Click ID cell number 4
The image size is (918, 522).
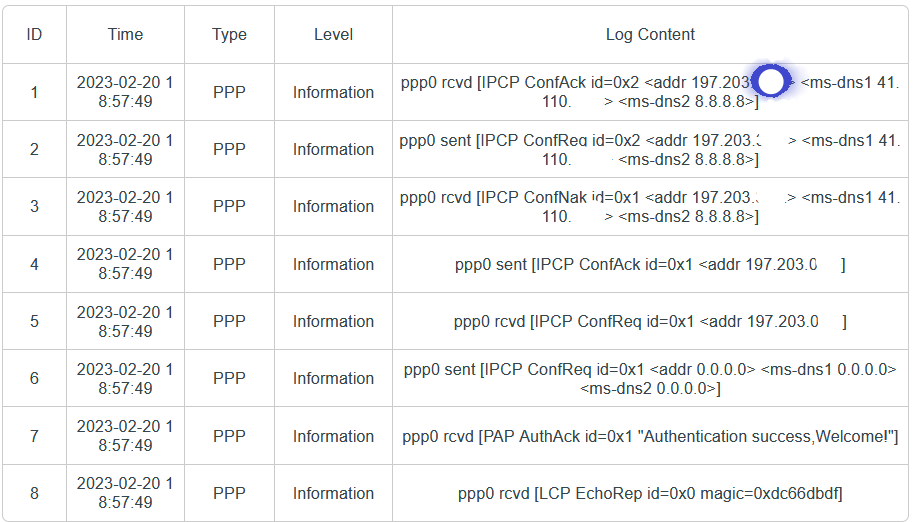pyautogui.click(x=35, y=265)
